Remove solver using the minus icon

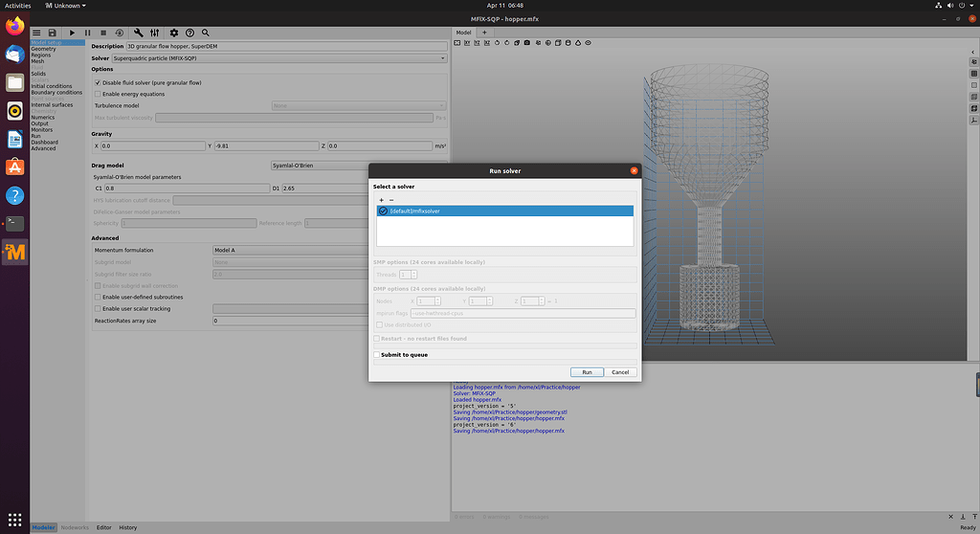click(x=391, y=199)
